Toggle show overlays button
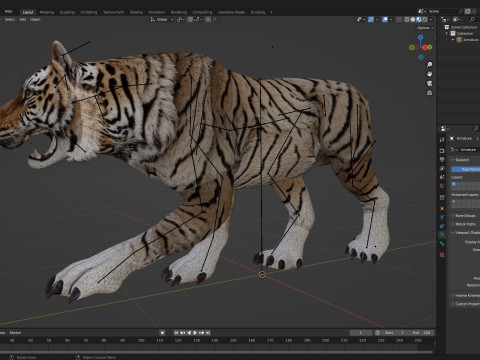 coord(385,19)
